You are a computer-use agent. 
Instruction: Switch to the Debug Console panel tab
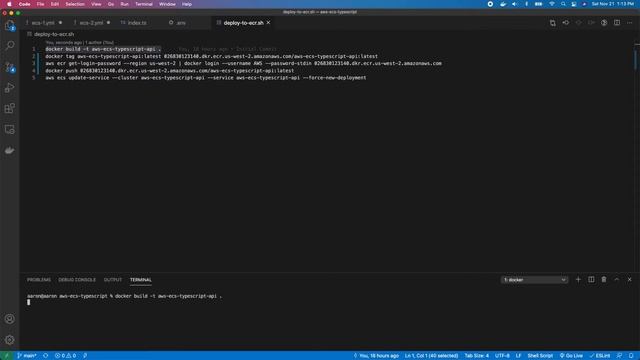tap(77, 280)
